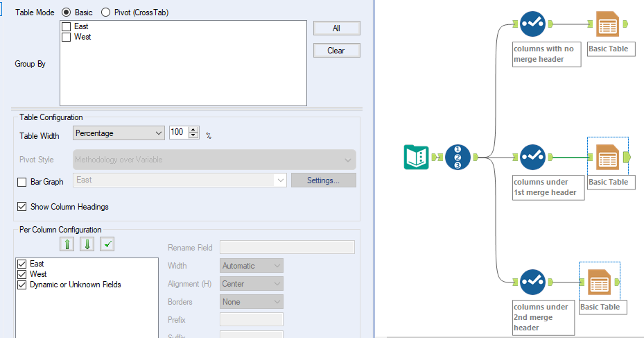The width and height of the screenshot is (644, 338).
Task: Click the Clear button for Group By
Action: pos(337,51)
